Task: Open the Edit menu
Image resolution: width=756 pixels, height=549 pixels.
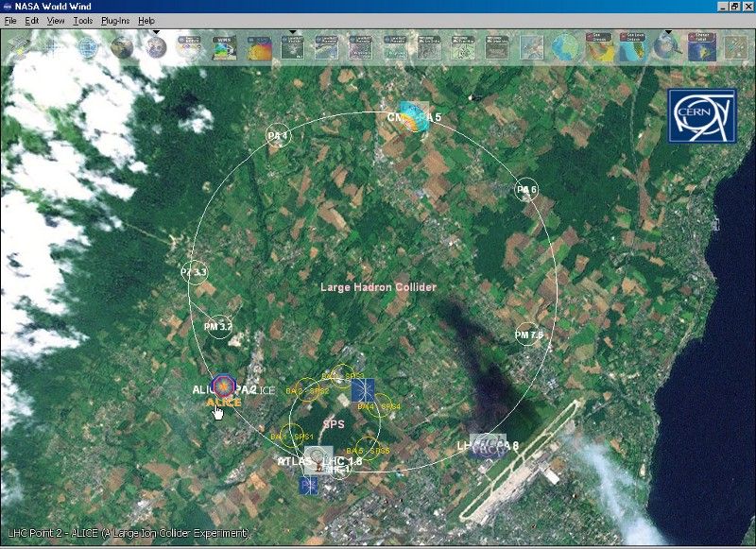Action: tap(32, 21)
